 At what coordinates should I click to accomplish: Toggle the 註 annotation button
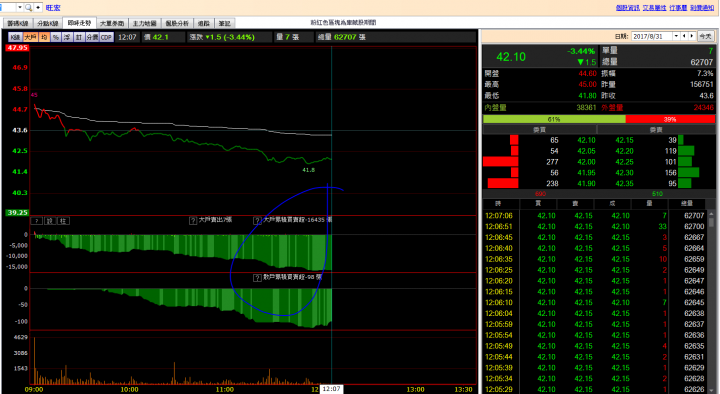(x=79, y=37)
